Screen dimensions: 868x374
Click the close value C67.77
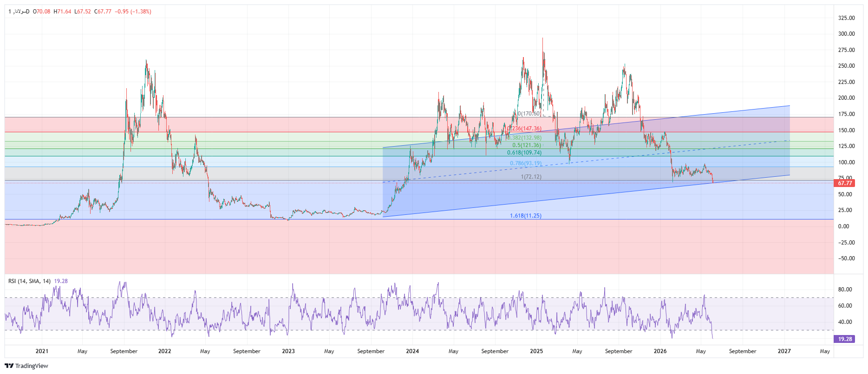(x=103, y=12)
